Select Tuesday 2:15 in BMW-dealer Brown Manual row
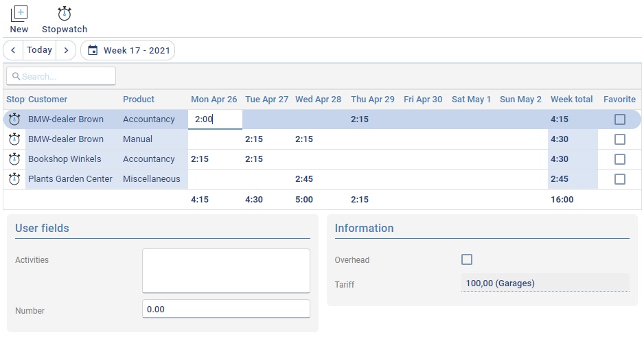This screenshot has height=337, width=644. tap(254, 139)
